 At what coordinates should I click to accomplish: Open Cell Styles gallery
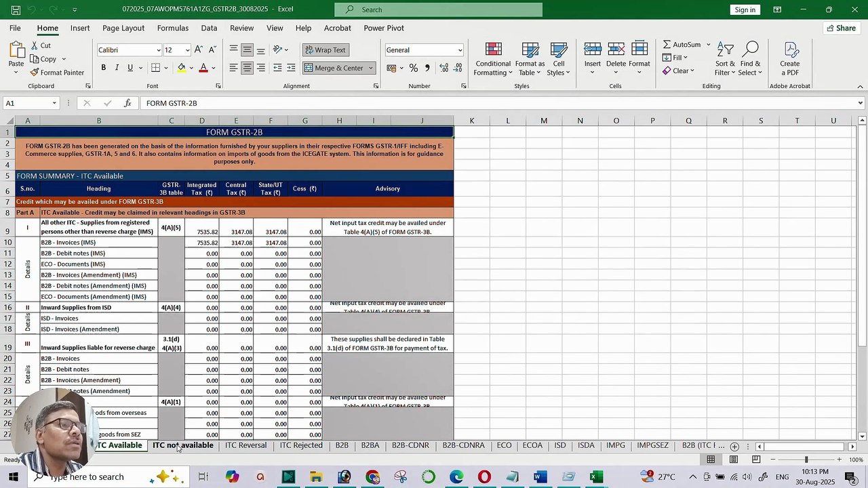[x=558, y=60]
